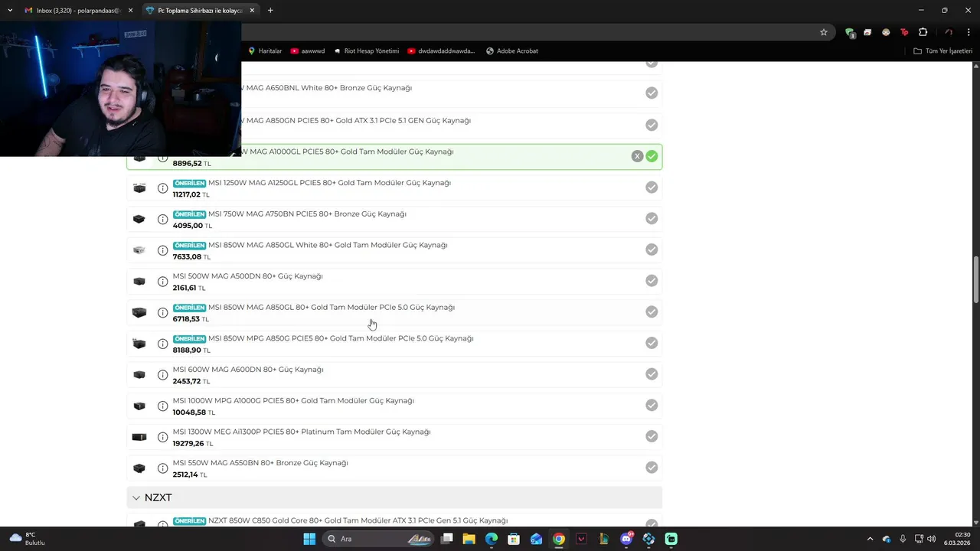Select the MSI 1250W A1250GL checkmark
Screen dimensions: 980x551
pos(652,187)
